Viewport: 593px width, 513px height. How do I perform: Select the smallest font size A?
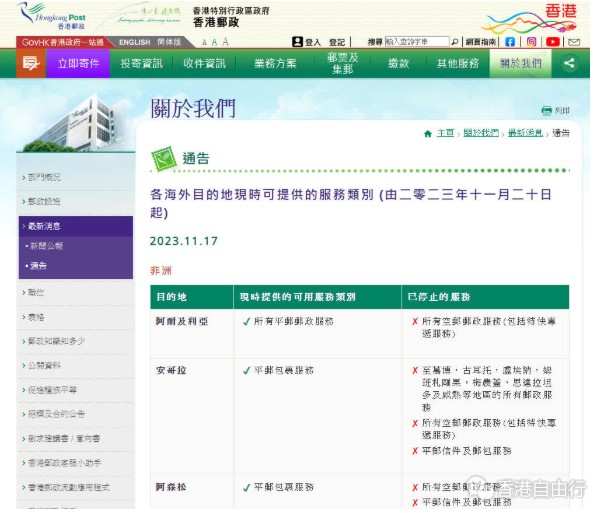click(x=204, y=42)
